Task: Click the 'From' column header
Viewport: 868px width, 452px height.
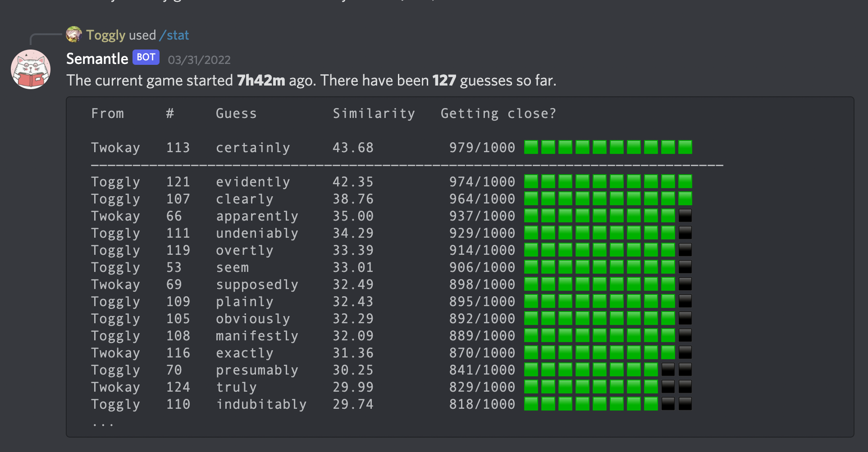Action: pos(108,113)
